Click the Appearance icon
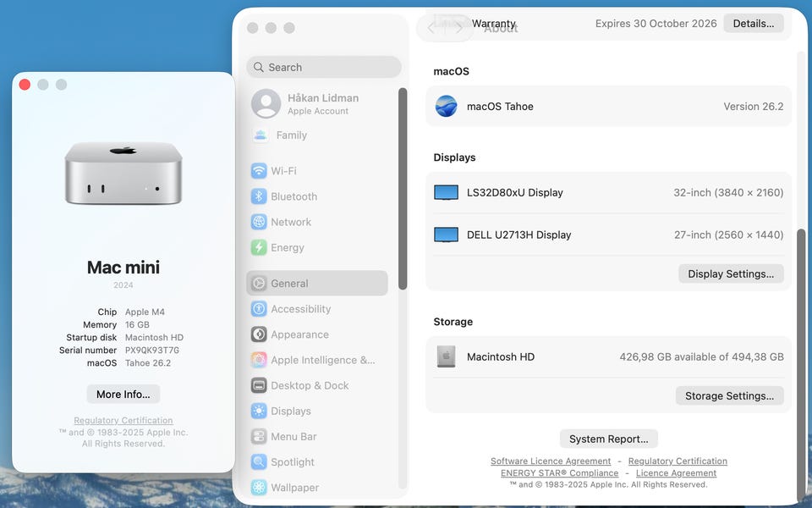This screenshot has width=812, height=508. tap(259, 334)
